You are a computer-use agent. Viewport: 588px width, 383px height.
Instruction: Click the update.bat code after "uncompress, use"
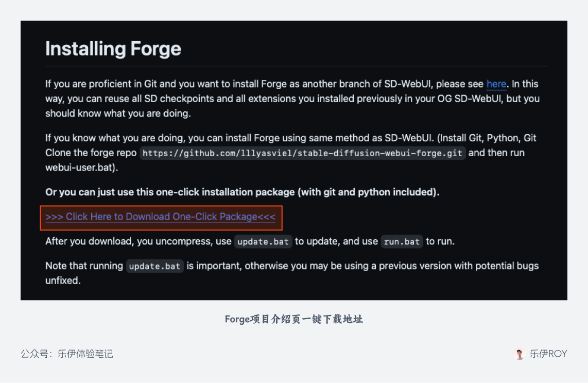coord(263,241)
